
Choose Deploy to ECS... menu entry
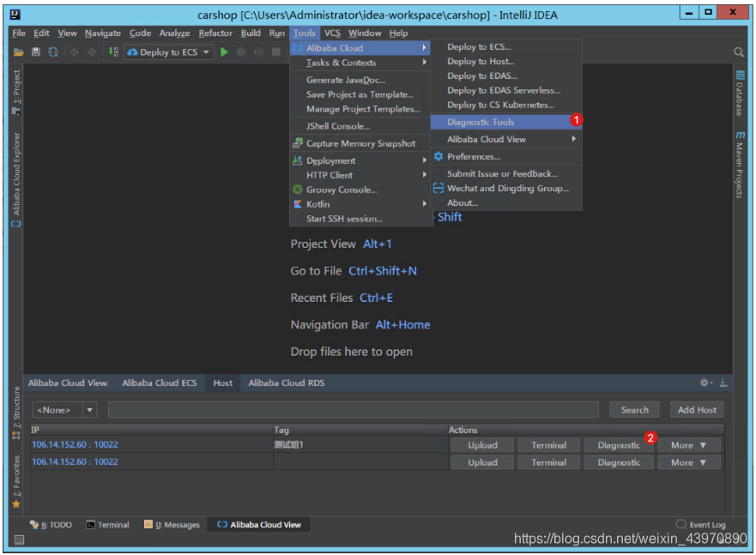tap(506, 46)
